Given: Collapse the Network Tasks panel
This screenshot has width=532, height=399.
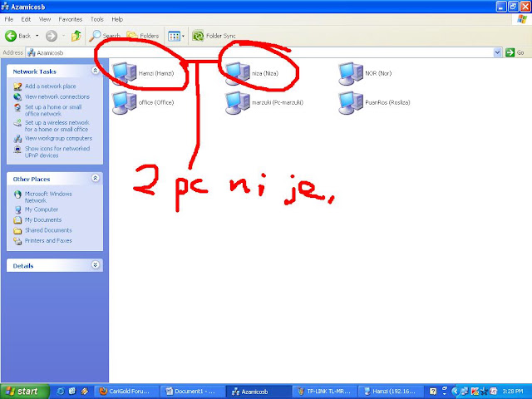Looking at the screenshot, I should (x=96, y=71).
